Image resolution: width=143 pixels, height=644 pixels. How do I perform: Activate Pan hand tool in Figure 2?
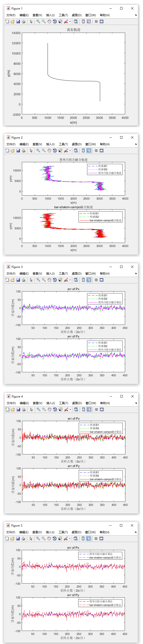(x=49, y=151)
